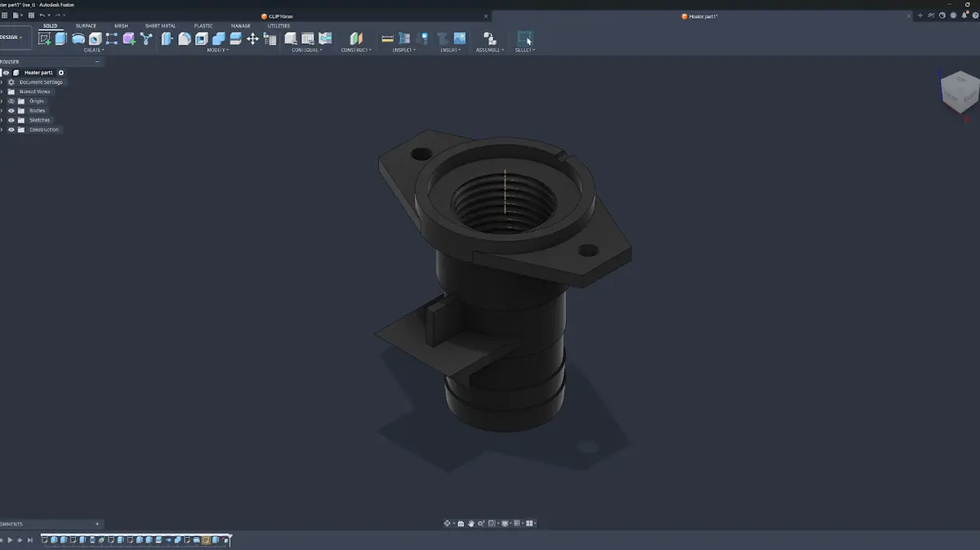Open the INSERT menu label
Image resolution: width=980 pixels, height=550 pixels.
coord(450,50)
